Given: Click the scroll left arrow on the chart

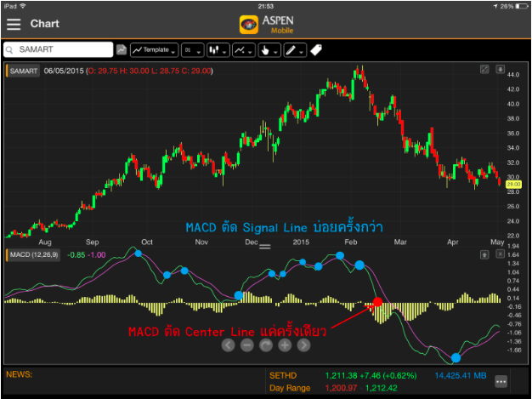Looking at the screenshot, I should (228, 345).
